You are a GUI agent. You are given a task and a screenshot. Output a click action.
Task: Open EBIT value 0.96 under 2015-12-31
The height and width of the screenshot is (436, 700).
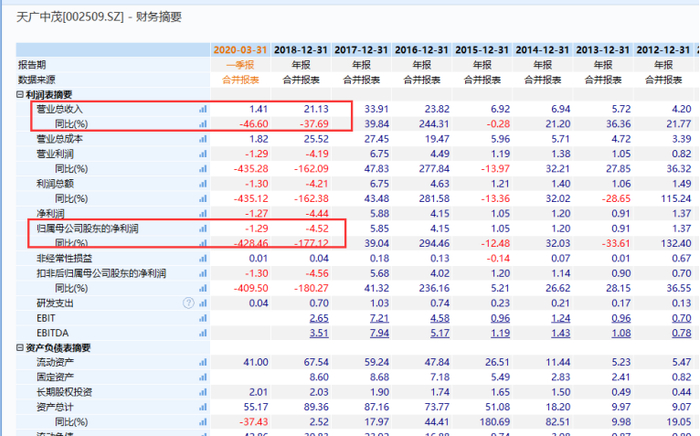pos(500,318)
